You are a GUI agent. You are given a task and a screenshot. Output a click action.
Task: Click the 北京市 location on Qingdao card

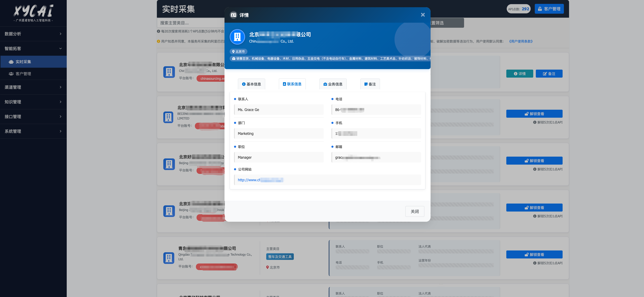[x=273, y=267]
